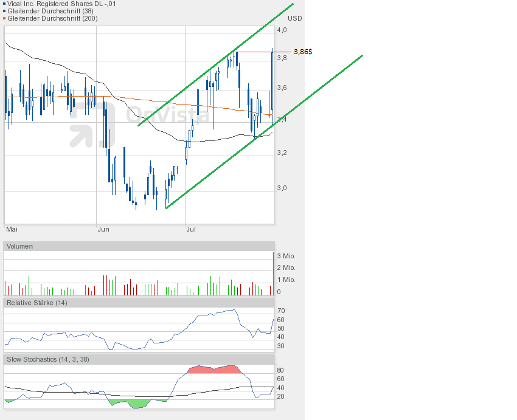
Task: Click the 3 Mio. volume axis label
Action: (x=286, y=256)
